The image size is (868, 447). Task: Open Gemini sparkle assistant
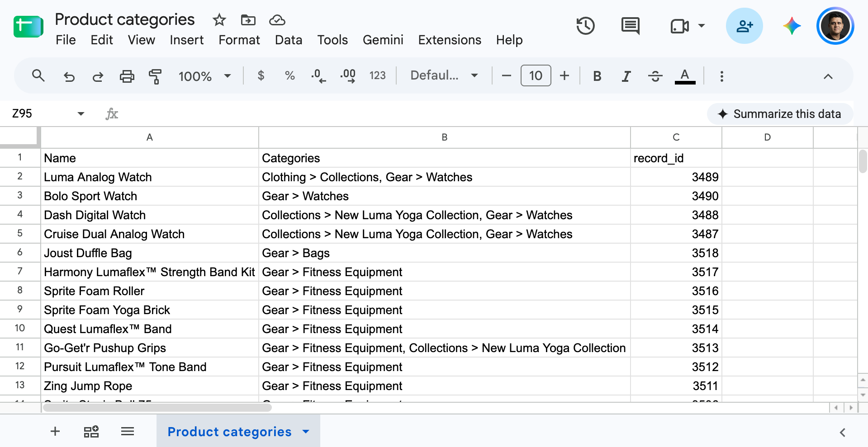tap(792, 26)
